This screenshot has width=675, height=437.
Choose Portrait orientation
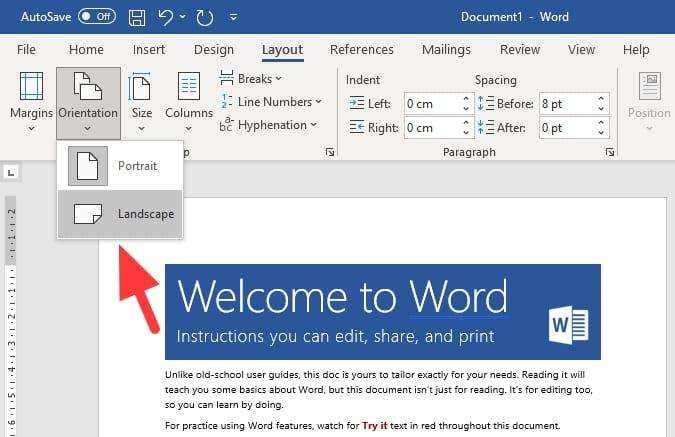[120, 166]
